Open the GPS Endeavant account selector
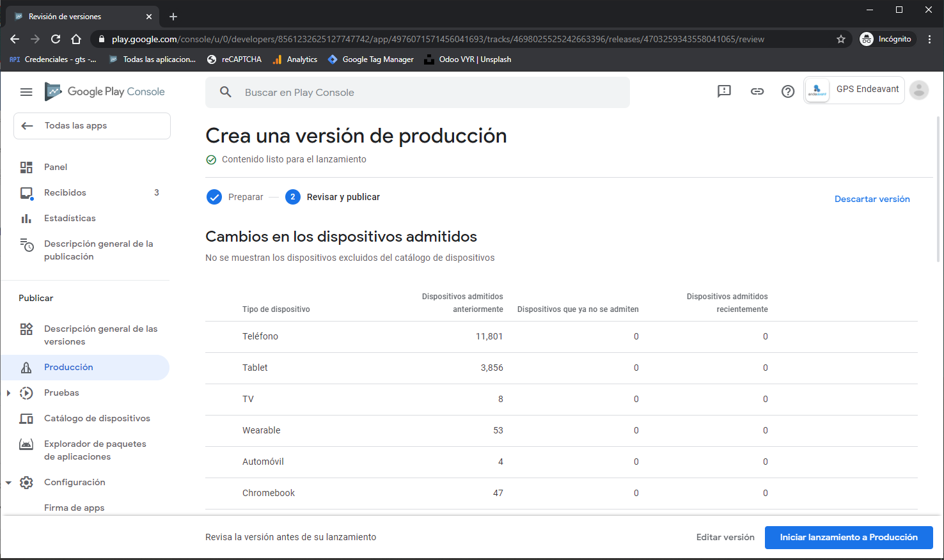Viewport: 944px width, 560px height. [854, 90]
